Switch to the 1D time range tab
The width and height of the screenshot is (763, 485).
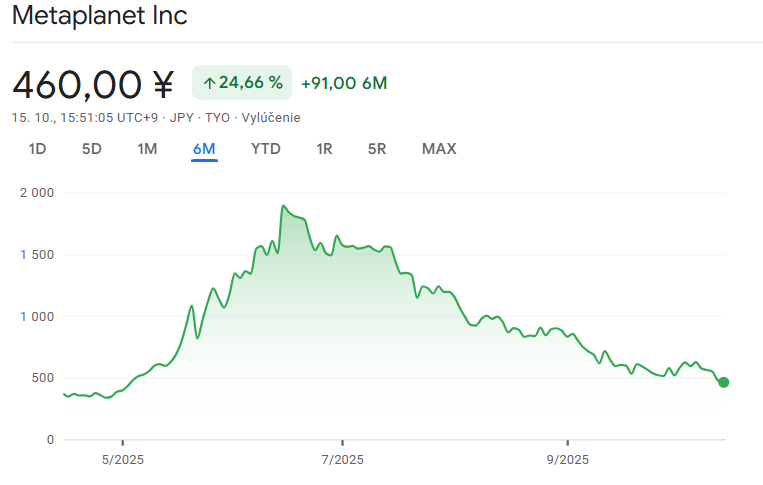tap(37, 149)
